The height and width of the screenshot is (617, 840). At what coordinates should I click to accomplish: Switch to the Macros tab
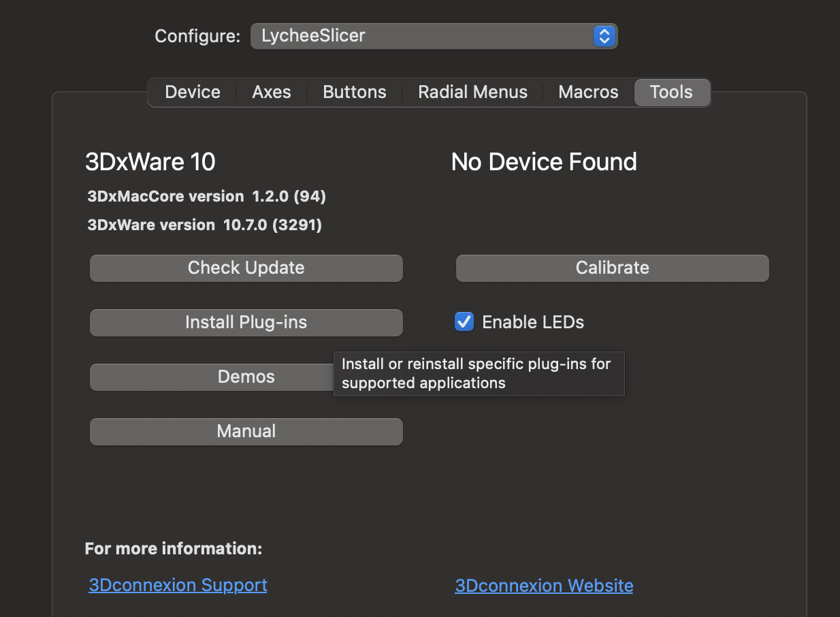tap(587, 91)
